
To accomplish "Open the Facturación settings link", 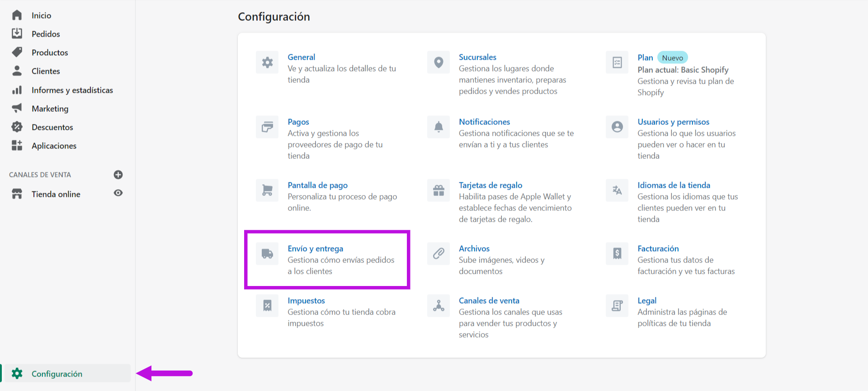I will click(x=658, y=248).
